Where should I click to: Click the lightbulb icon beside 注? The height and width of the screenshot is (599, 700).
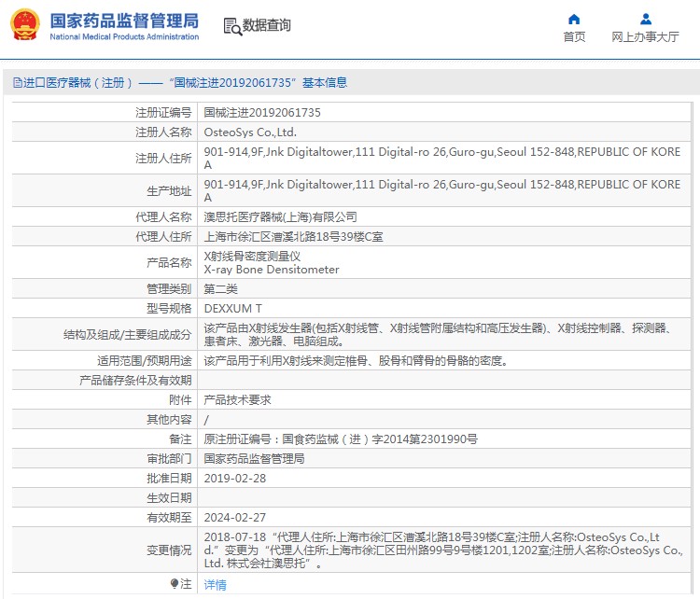pyautogui.click(x=175, y=583)
